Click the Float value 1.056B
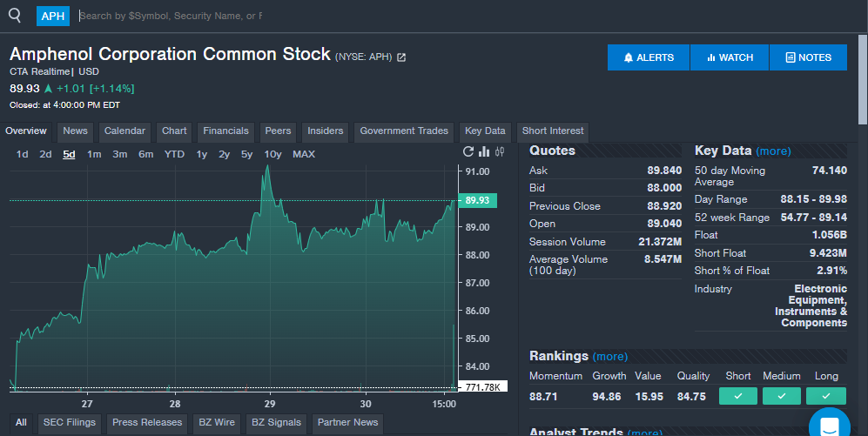This screenshot has height=436, width=868. tap(829, 235)
